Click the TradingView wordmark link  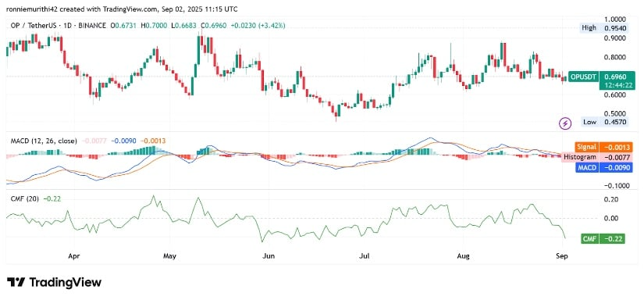pos(65,282)
